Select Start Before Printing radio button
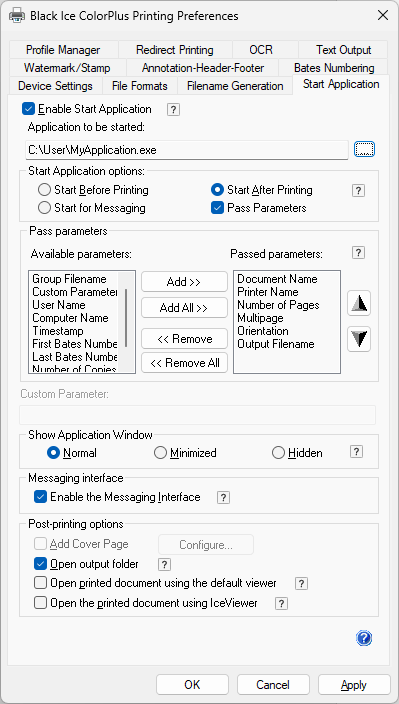Image resolution: width=399 pixels, height=704 pixels. (x=44, y=190)
